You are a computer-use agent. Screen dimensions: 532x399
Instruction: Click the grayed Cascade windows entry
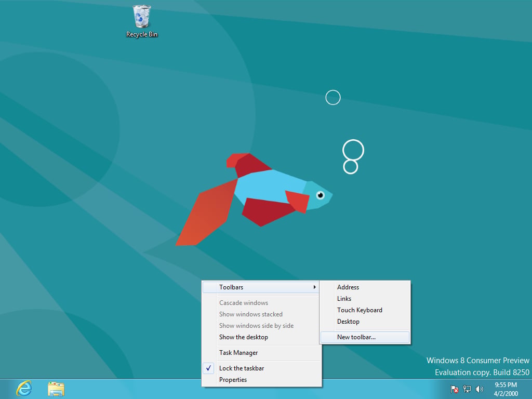261,303
